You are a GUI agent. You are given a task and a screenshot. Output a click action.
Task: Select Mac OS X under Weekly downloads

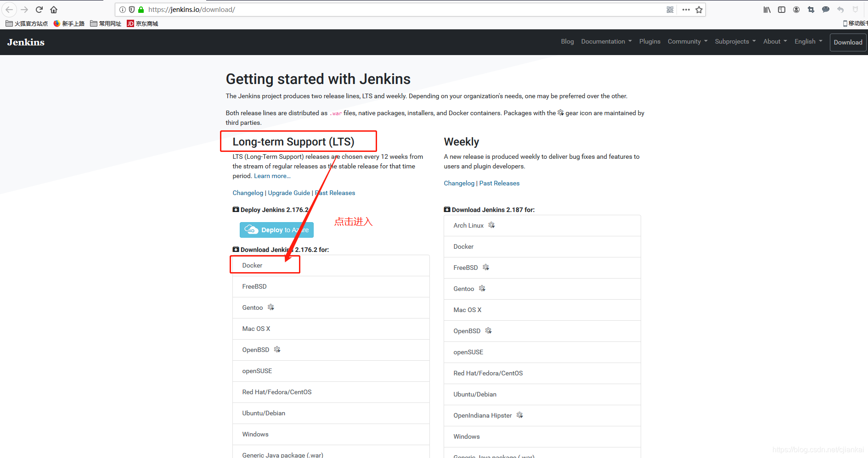coord(542,310)
